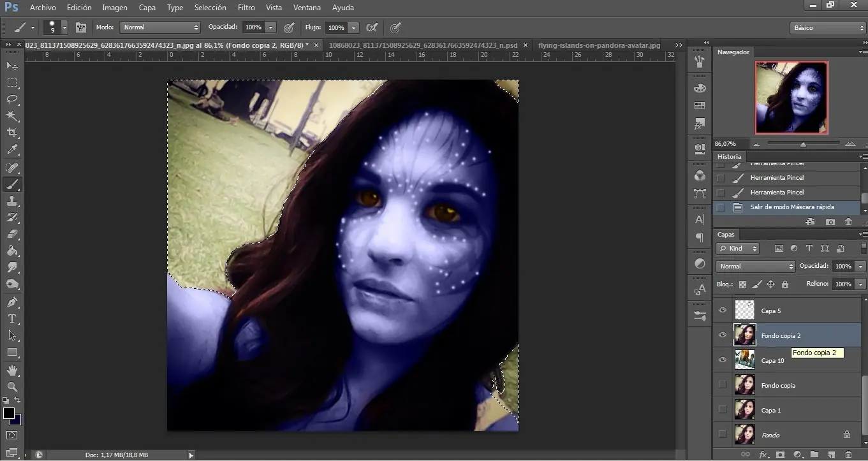The height and width of the screenshot is (461, 868).
Task: Select the Magic Wand tool
Action: (12, 116)
